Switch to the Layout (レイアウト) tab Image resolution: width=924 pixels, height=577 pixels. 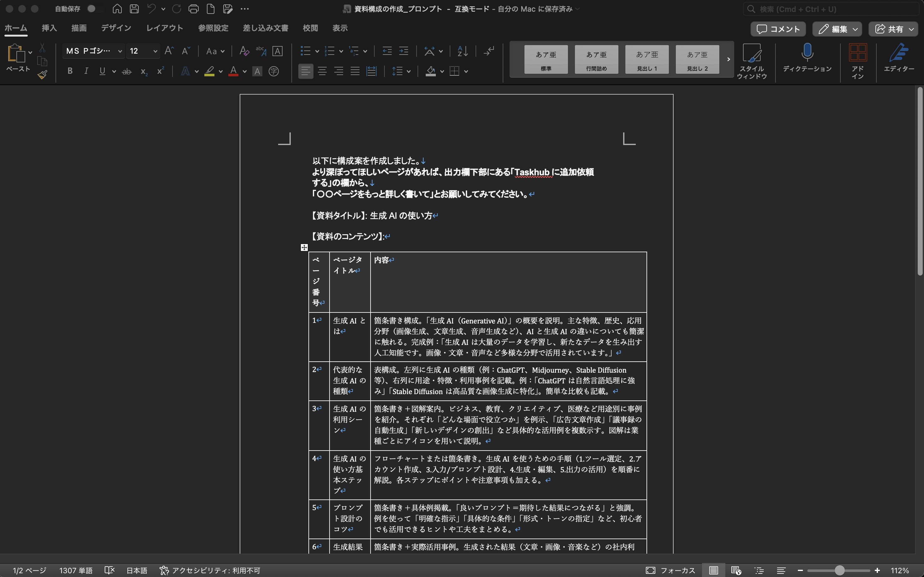pyautogui.click(x=165, y=28)
